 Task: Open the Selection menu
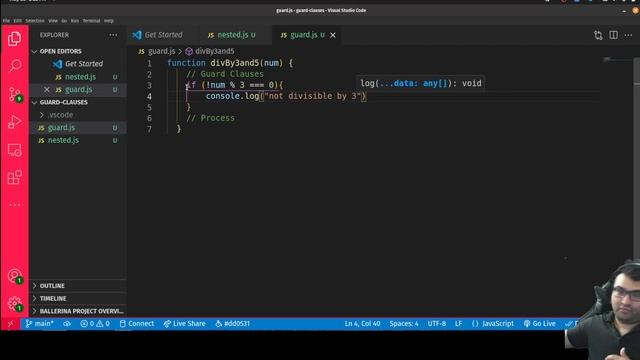click(x=35, y=21)
